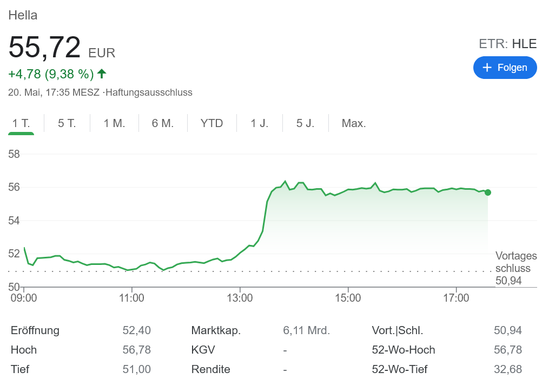Open the 5 J. chart range
The height and width of the screenshot is (392, 542).
click(305, 123)
